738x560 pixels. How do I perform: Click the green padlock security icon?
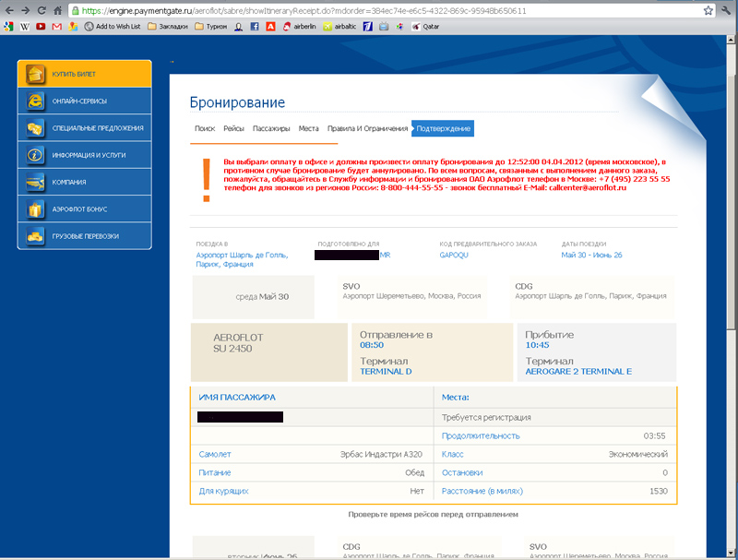pyautogui.click(x=76, y=10)
